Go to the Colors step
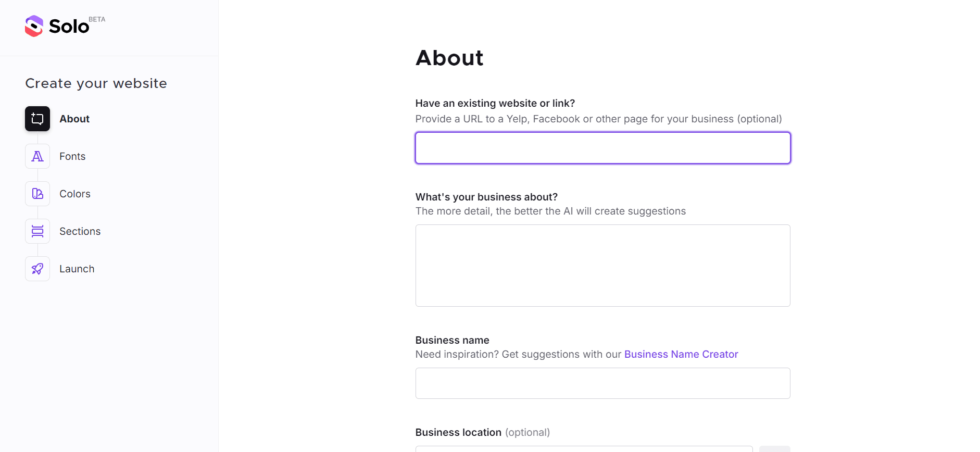The image size is (980, 452). coord(74,193)
